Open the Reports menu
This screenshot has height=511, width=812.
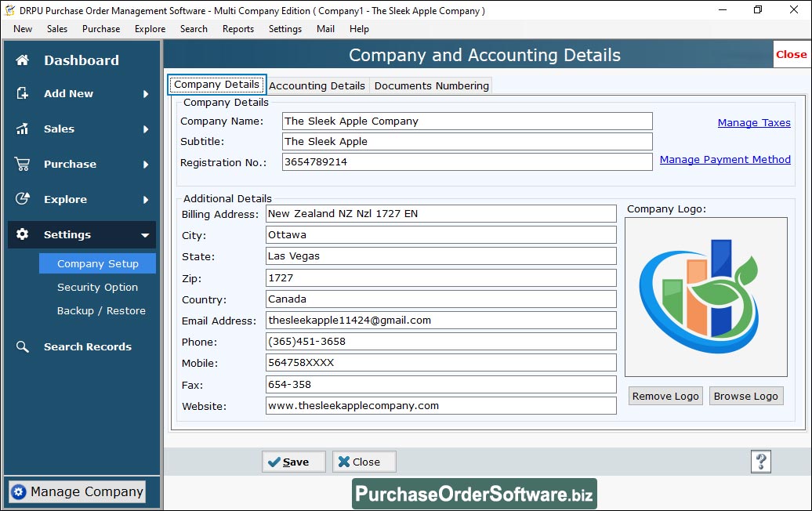pos(238,29)
